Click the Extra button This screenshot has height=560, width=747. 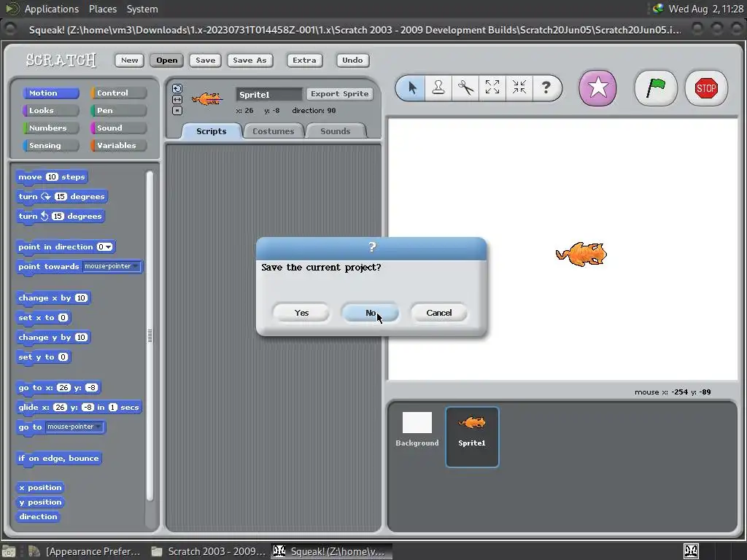coord(304,60)
